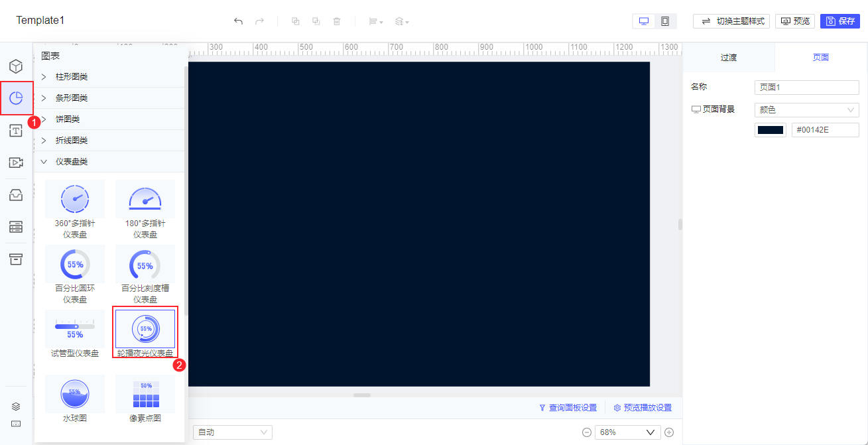Open the 3D cube components icon
This screenshot has width=868, height=445.
[16, 66]
